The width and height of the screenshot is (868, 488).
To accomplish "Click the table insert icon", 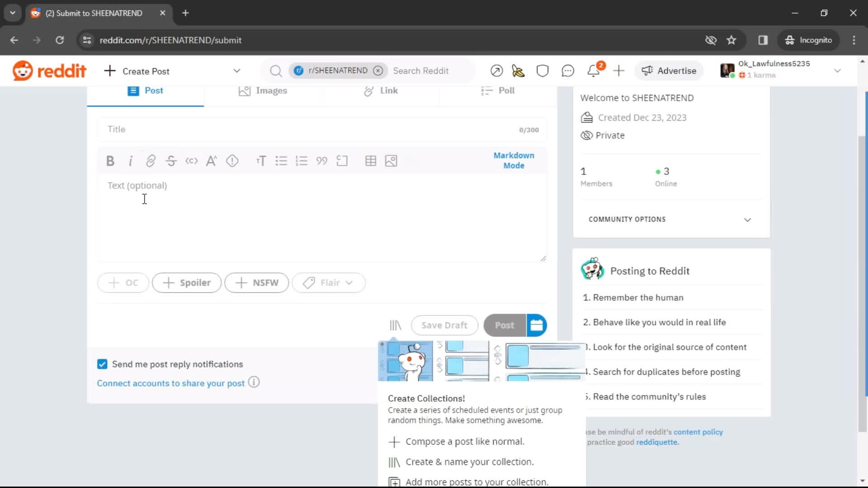I will point(371,161).
